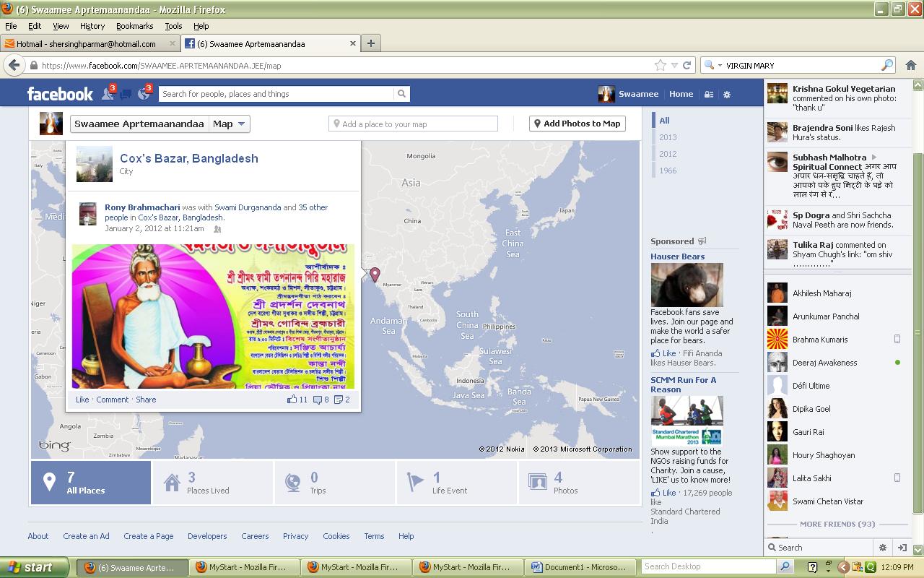
Task: Open the Cox's Bazar, Bangladesh place title
Action: (x=189, y=158)
